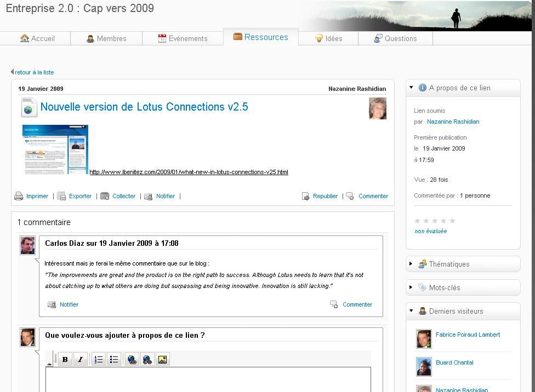Open Fabrice Poiraud Lambert's profile link
This screenshot has width=535, height=392.
(468, 335)
